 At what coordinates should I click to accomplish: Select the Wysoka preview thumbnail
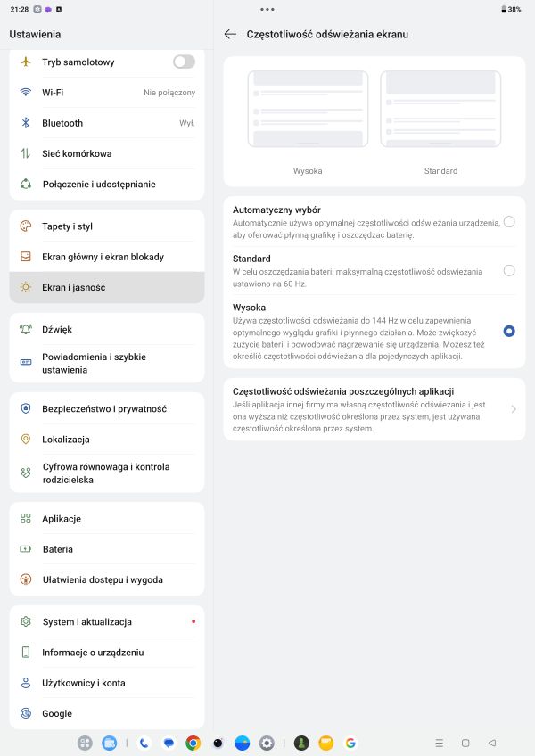coord(308,109)
